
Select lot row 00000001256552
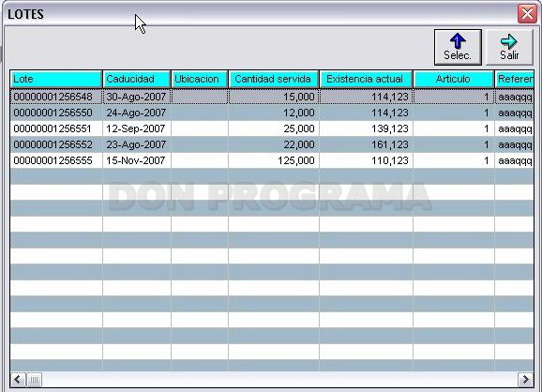272,144
